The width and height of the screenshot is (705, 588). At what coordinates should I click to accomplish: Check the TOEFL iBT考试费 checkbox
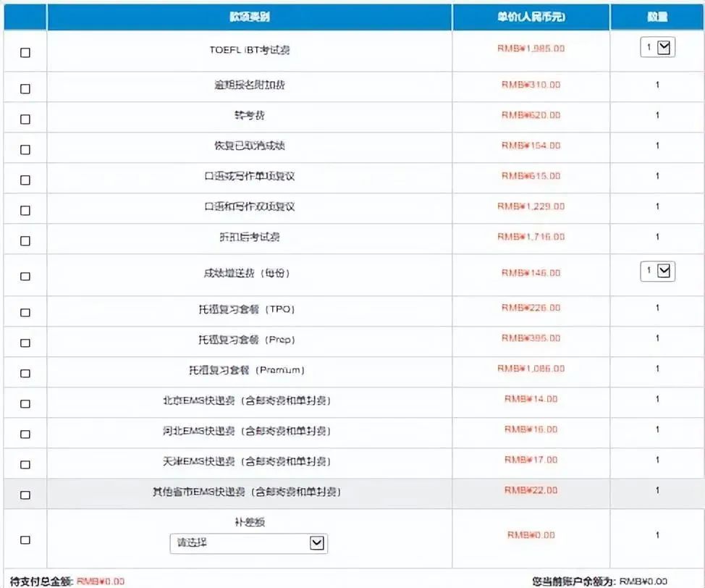tap(25, 53)
